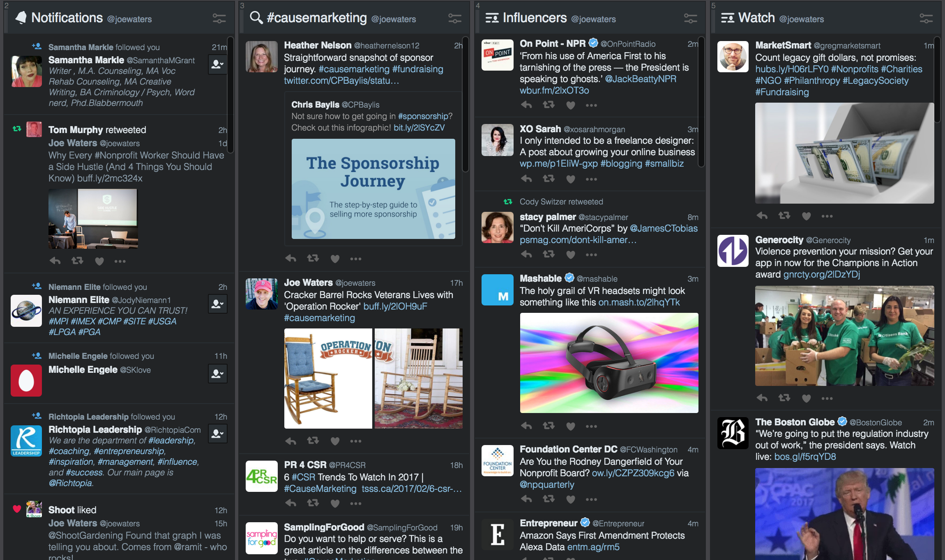Open more options on Mashable VR tweet
The height and width of the screenshot is (560, 945).
point(591,426)
